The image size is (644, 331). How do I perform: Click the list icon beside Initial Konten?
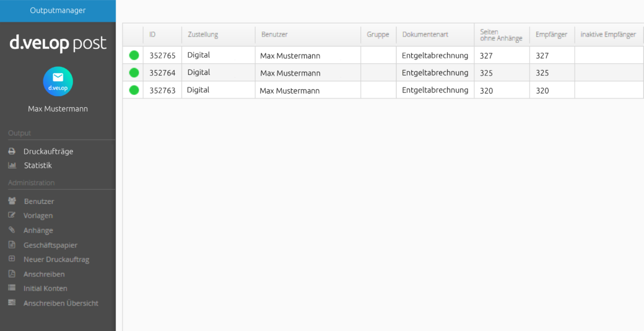coord(12,288)
